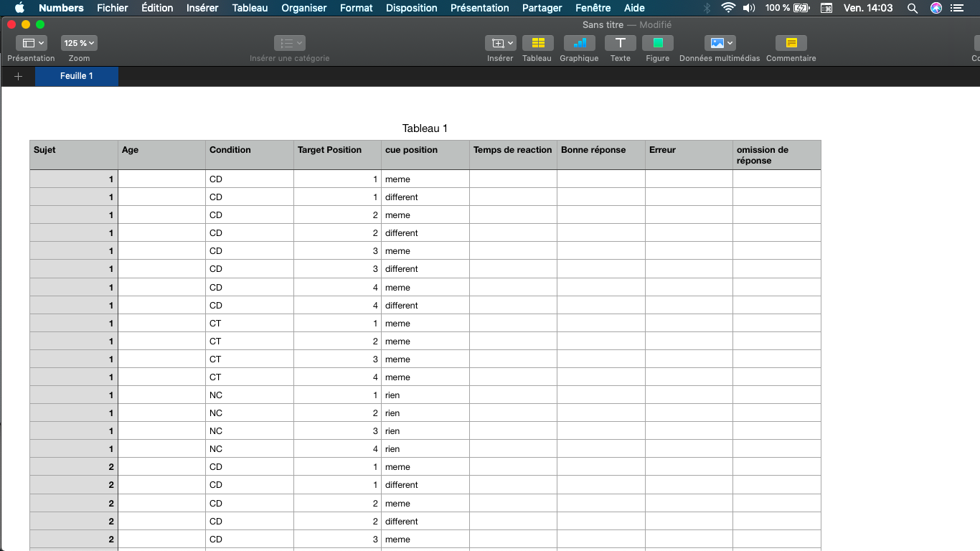
Task: Click the clock showing Ven. 14:03
Action: 869,8
